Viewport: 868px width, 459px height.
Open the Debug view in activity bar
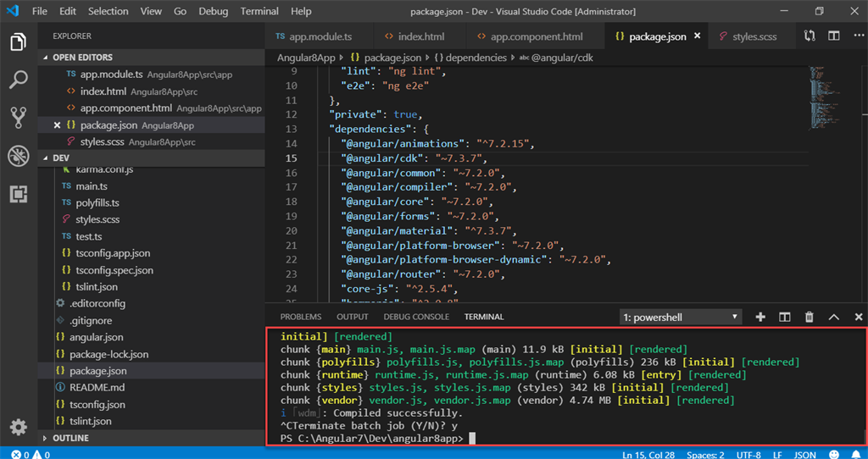click(x=18, y=156)
